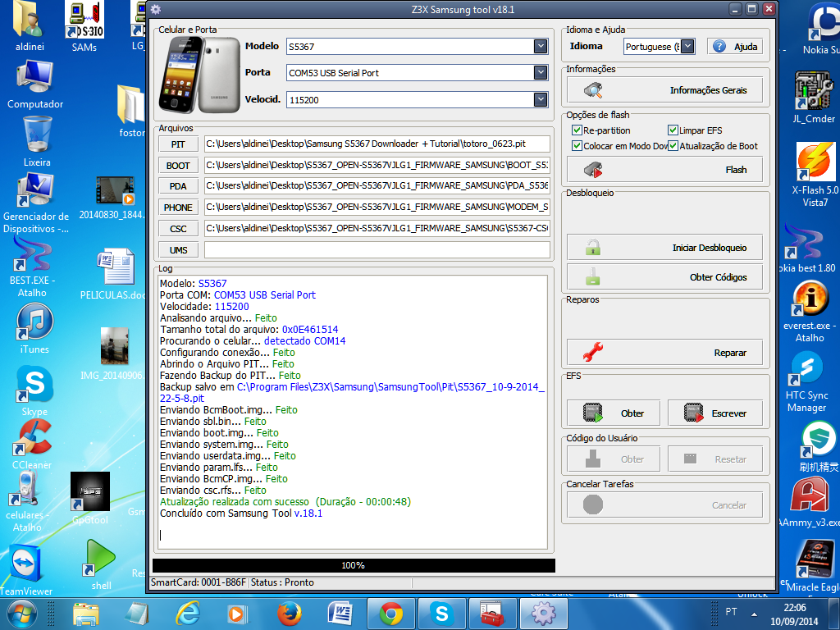
Task: Click backup path link in the log
Action: coord(352,392)
